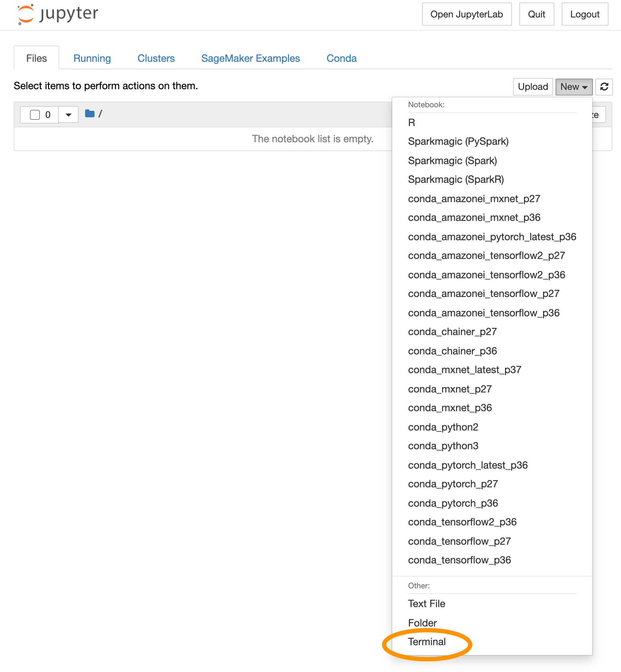Choose conda_amazonei_pytorch_latest_p36 notebook
Image resolution: width=621 pixels, height=672 pixels.
coord(492,236)
